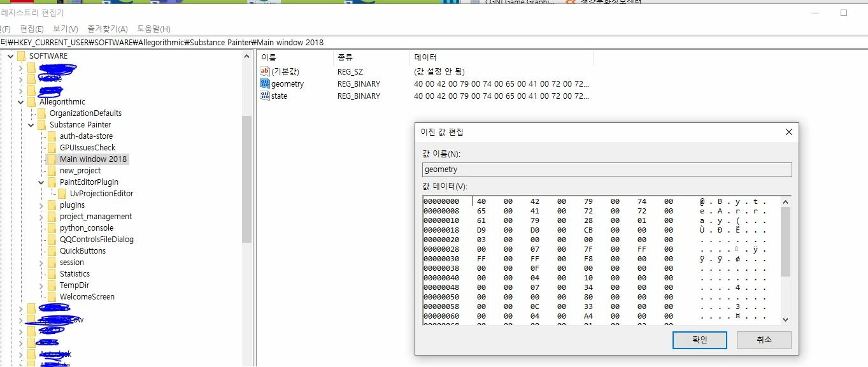Screen dimensions: 868x367
Task: Click the hex row at offset 00000018
Action: (595, 230)
